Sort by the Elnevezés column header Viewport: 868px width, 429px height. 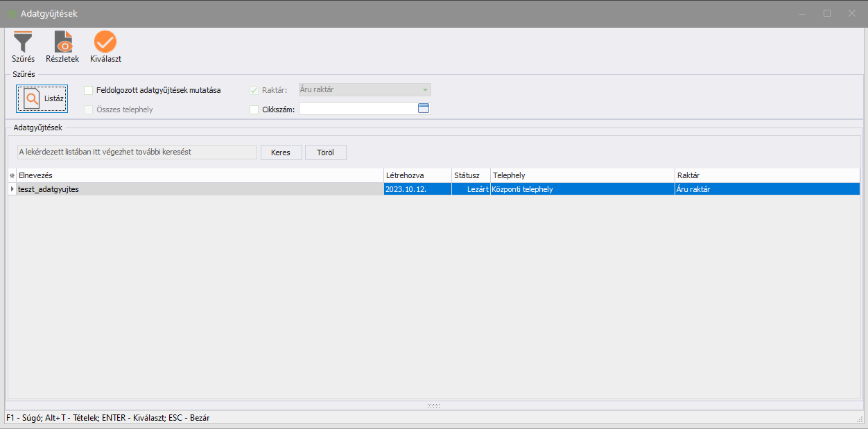200,176
